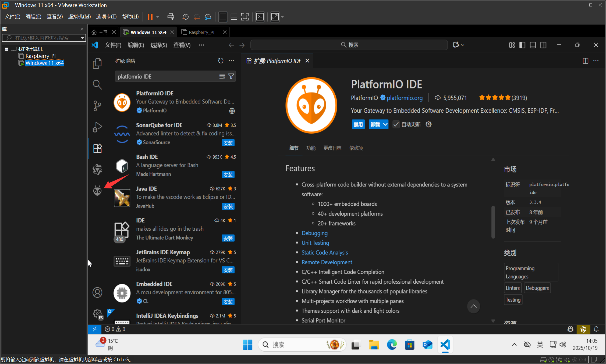
Task: Open VMware library search dropdown arrow
Action: coord(82,38)
